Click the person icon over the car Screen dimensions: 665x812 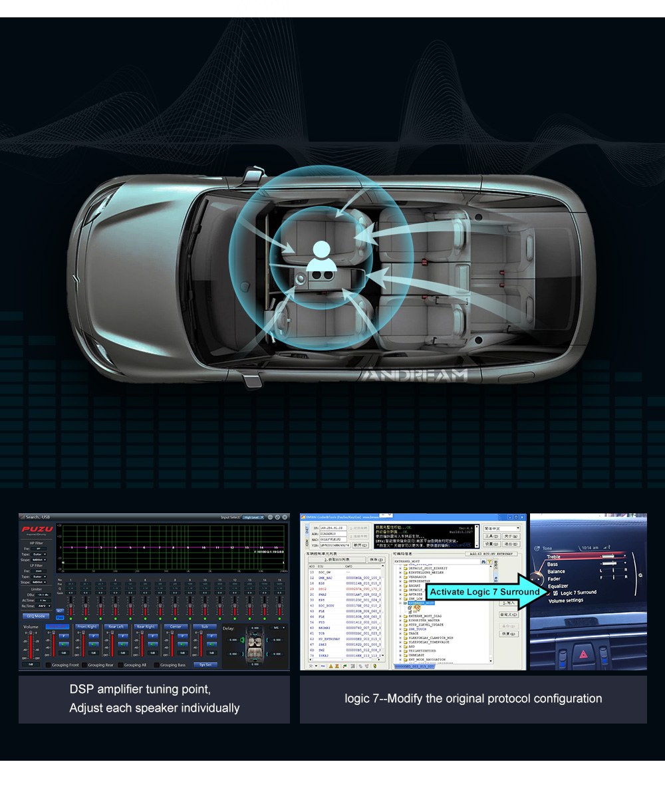tap(321, 251)
